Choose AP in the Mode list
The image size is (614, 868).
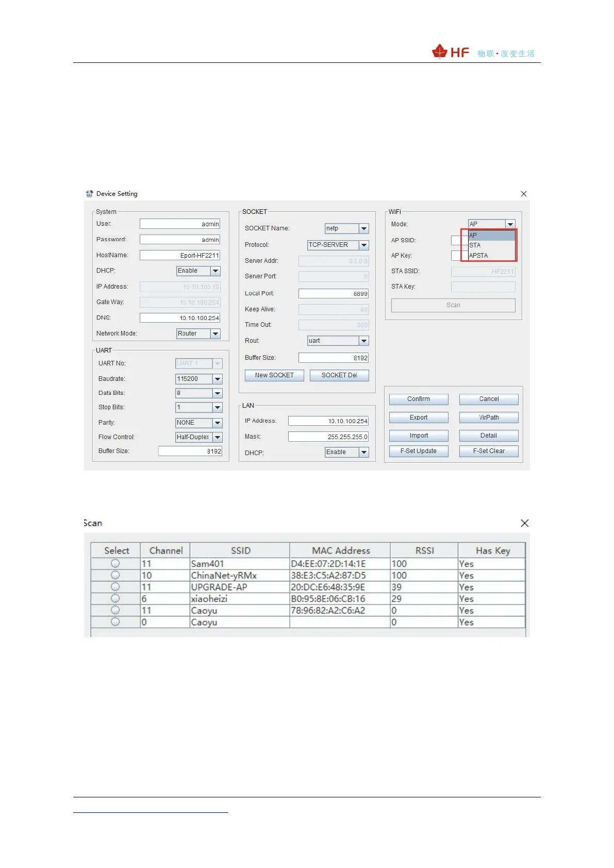(492, 235)
